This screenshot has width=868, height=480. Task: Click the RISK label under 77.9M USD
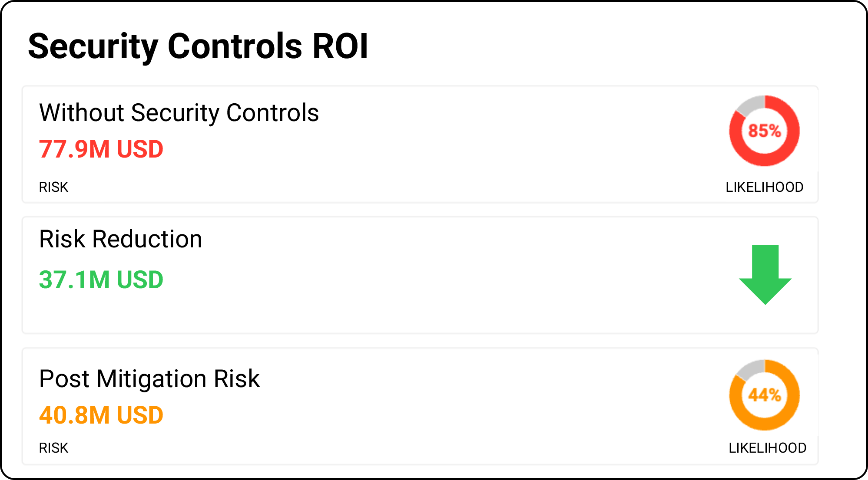coord(54,187)
